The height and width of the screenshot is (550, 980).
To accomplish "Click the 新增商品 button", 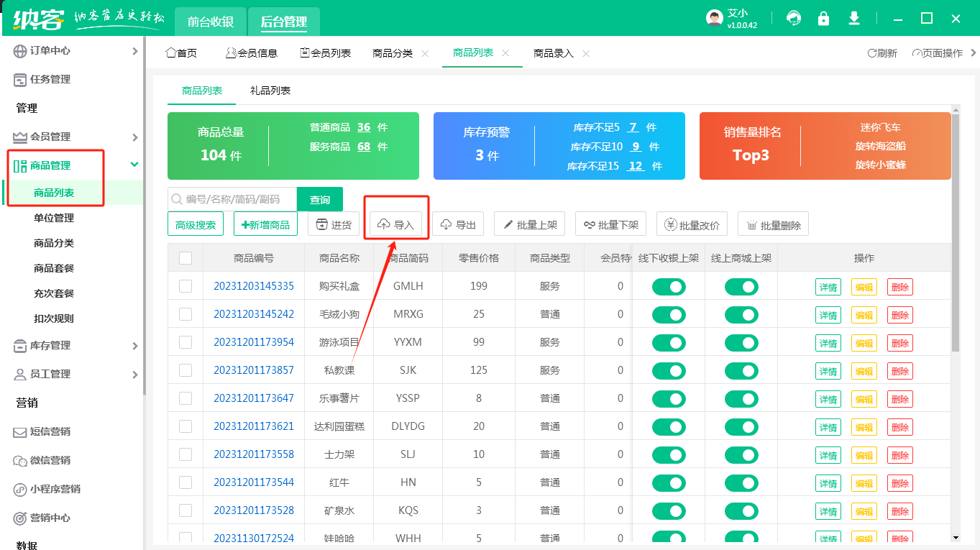I will (265, 224).
